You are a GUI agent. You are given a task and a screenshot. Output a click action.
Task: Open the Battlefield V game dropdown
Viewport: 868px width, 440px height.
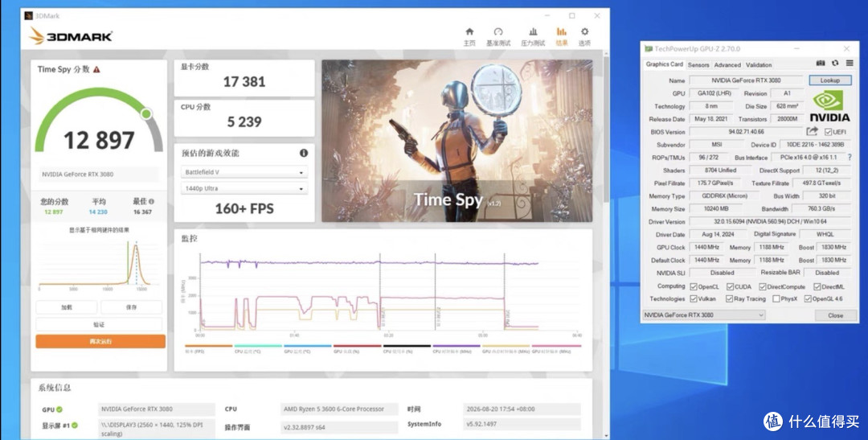[244, 172]
